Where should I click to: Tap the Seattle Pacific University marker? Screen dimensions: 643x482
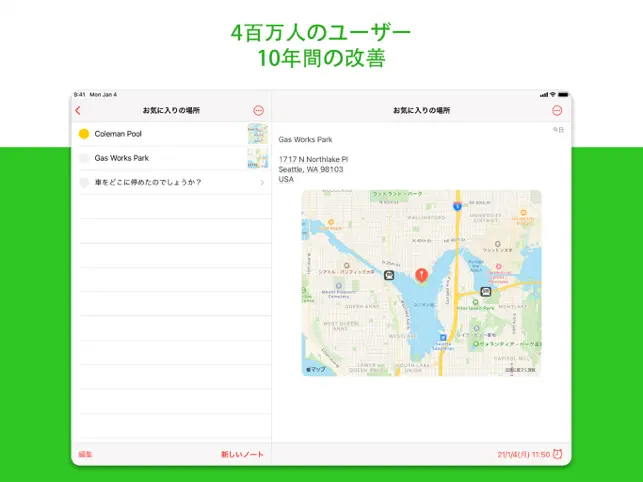click(347, 266)
